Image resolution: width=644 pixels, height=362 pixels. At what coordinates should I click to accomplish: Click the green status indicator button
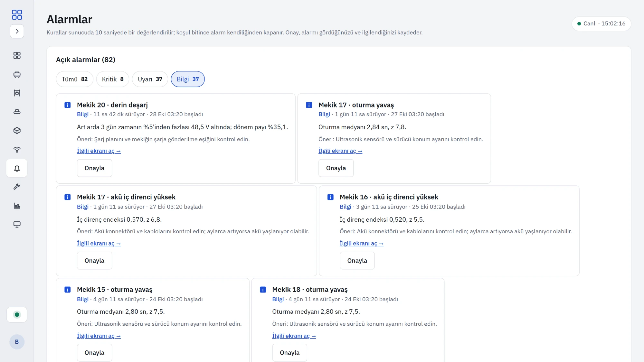click(x=17, y=315)
